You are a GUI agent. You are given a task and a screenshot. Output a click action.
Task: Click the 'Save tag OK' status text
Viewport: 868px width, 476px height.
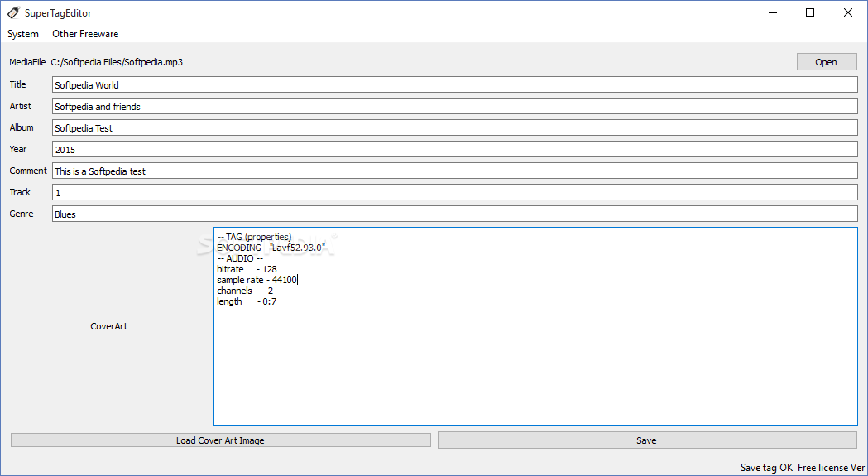767,468
